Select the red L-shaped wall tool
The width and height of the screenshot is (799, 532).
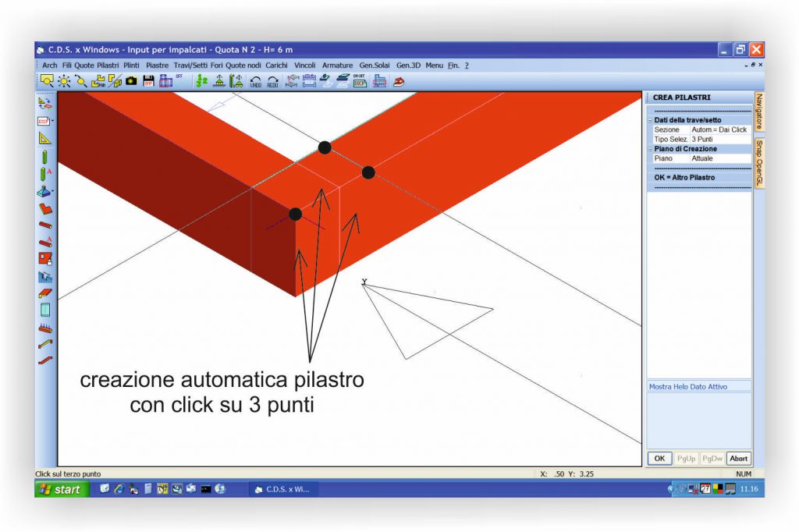[45, 208]
